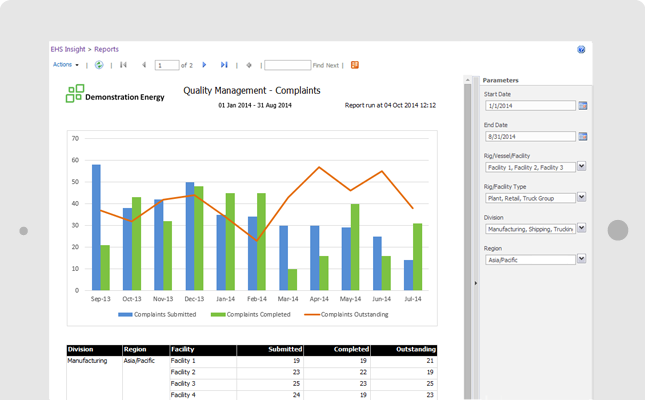
Task: Click the End Date input field
Action: tap(530, 137)
